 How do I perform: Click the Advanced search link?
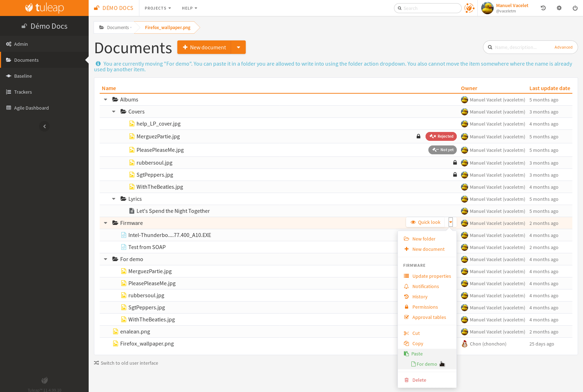563,47
